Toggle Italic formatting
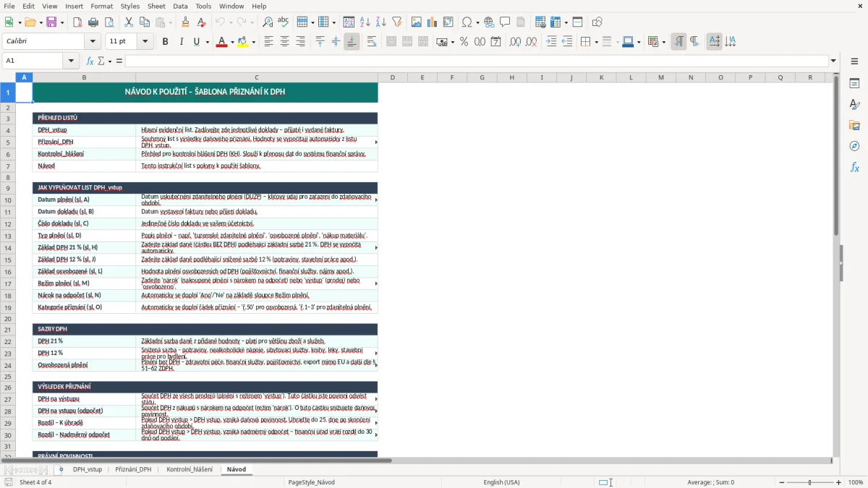The width and height of the screenshot is (868, 488). pos(181,42)
